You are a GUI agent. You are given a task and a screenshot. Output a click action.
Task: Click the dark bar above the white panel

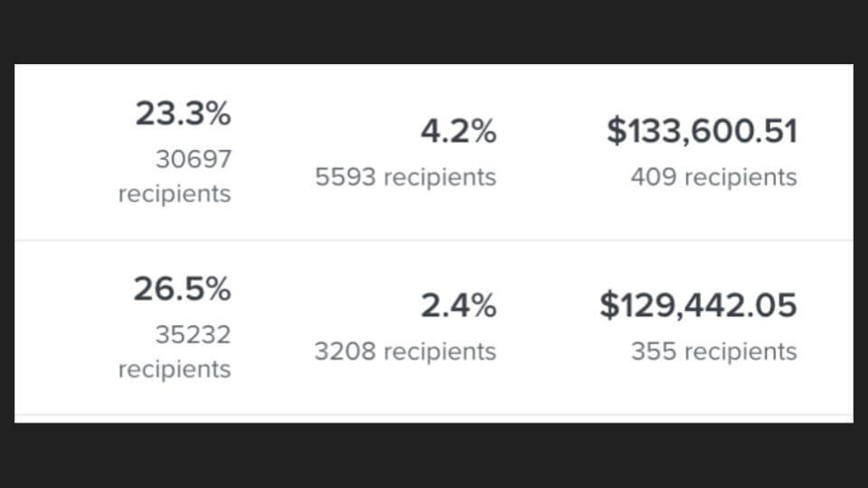(x=434, y=32)
